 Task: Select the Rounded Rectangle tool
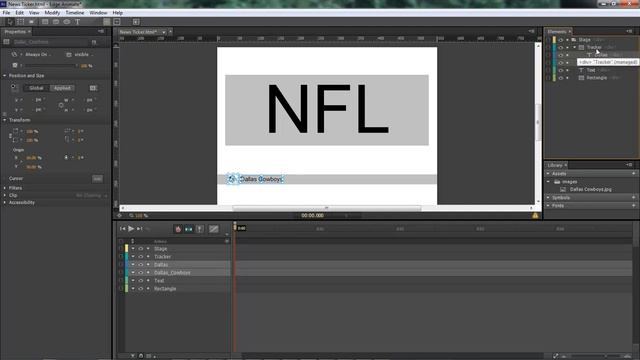[56, 22]
